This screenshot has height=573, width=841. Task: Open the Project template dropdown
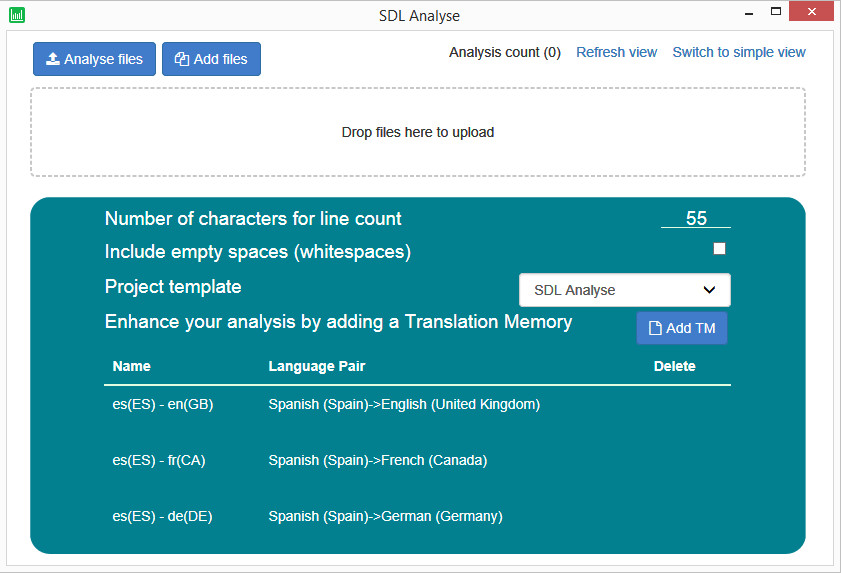point(625,290)
